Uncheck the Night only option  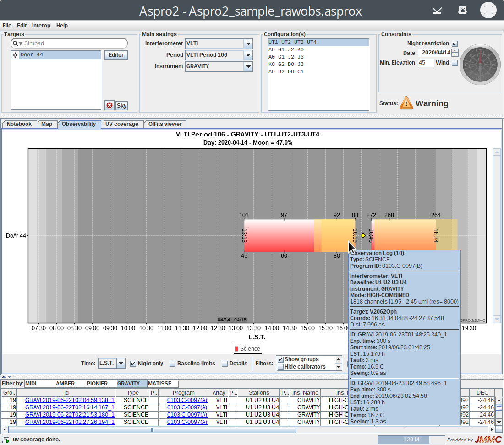(x=133, y=364)
